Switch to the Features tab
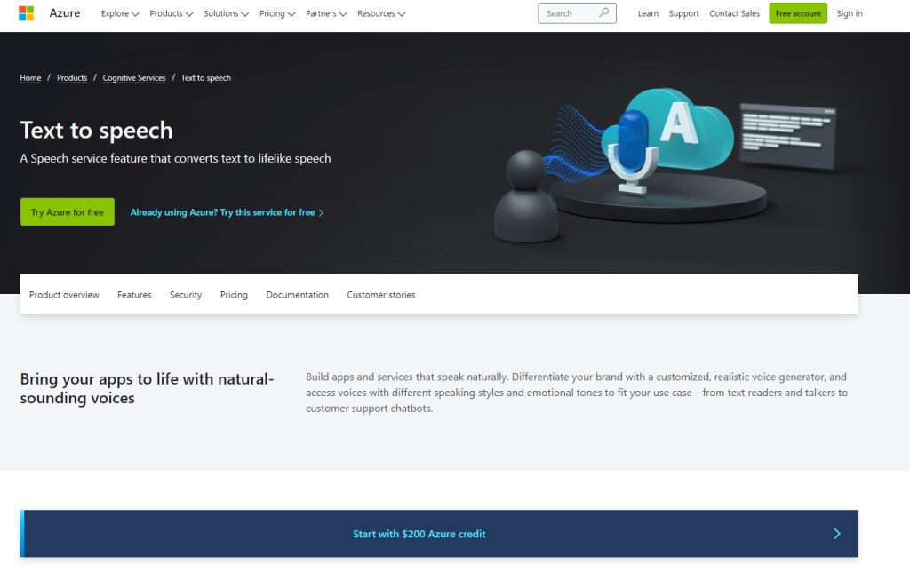910x588 pixels. [x=134, y=294]
